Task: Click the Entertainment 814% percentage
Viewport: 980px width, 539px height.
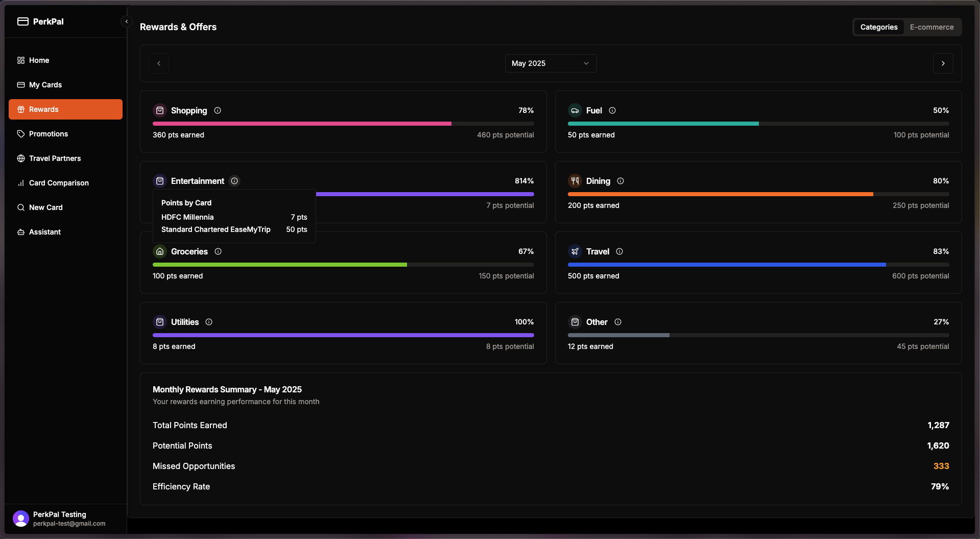Action: (x=524, y=181)
